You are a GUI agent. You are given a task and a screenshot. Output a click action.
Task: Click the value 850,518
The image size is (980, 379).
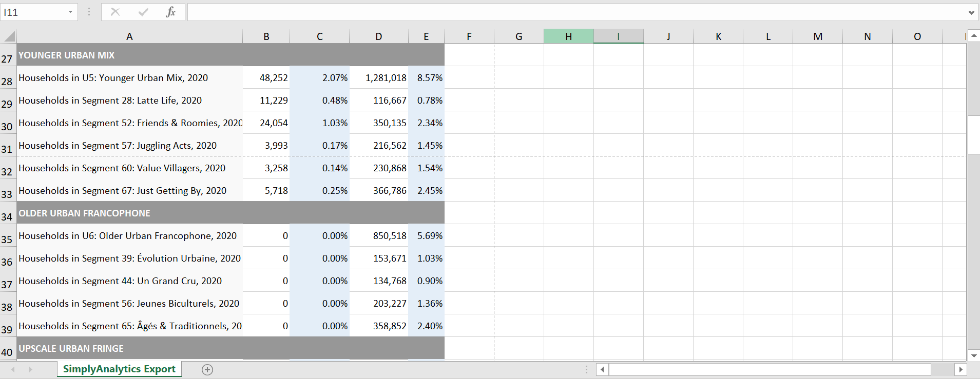[390, 236]
